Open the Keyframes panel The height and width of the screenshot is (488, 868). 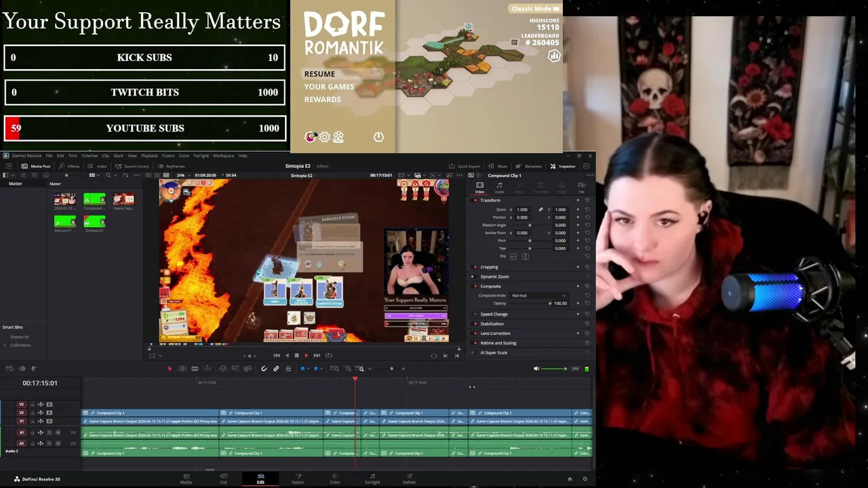click(171, 166)
